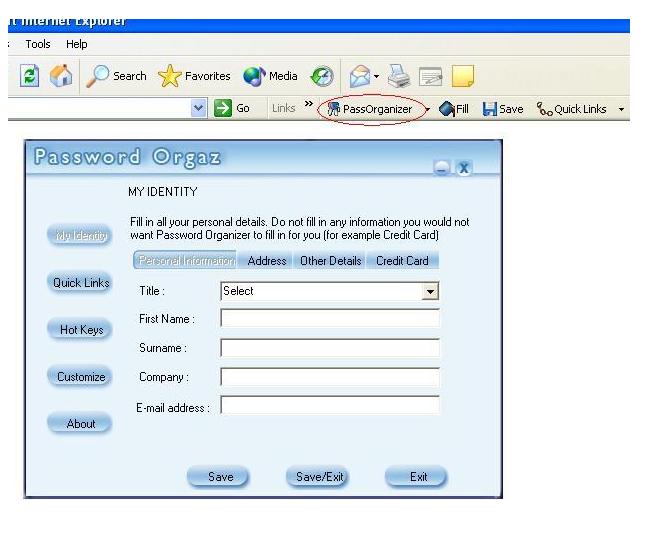Click the Mail envelope icon
649x534 pixels.
click(360, 76)
